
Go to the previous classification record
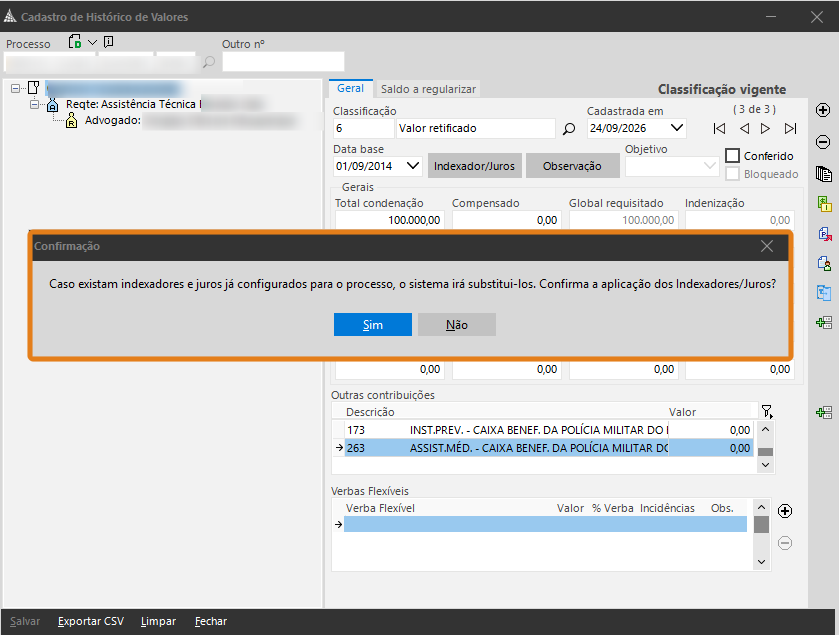coord(744,128)
